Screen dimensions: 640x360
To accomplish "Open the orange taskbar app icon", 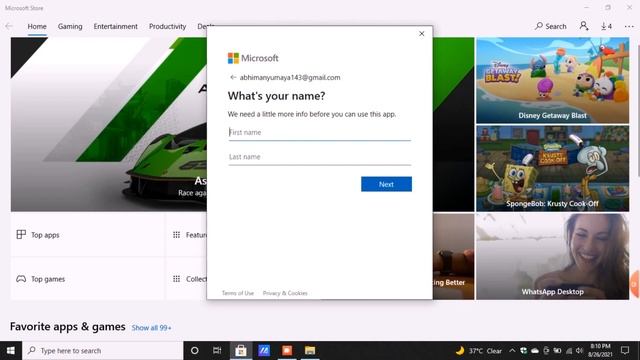I will [287, 351].
